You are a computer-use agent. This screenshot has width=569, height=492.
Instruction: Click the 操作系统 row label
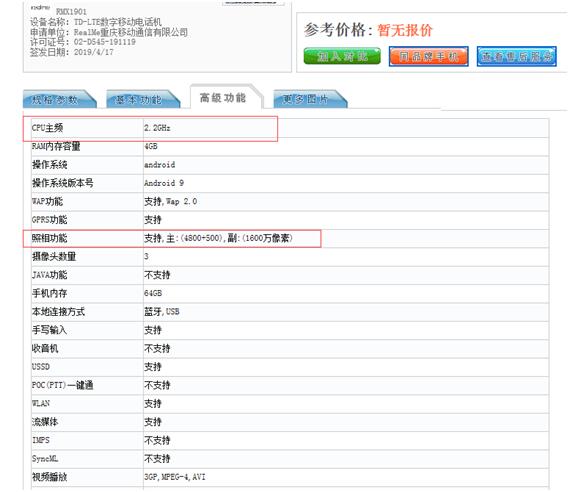click(x=50, y=165)
